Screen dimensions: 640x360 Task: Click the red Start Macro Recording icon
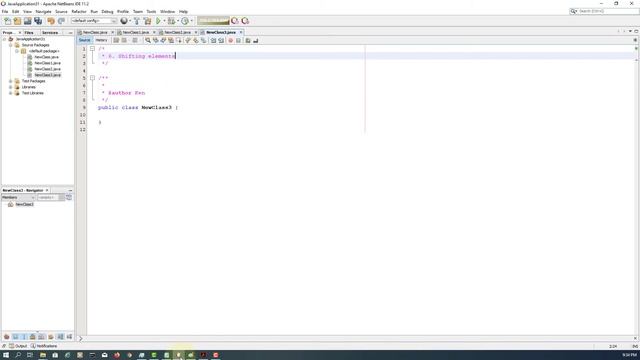[x=231, y=40]
